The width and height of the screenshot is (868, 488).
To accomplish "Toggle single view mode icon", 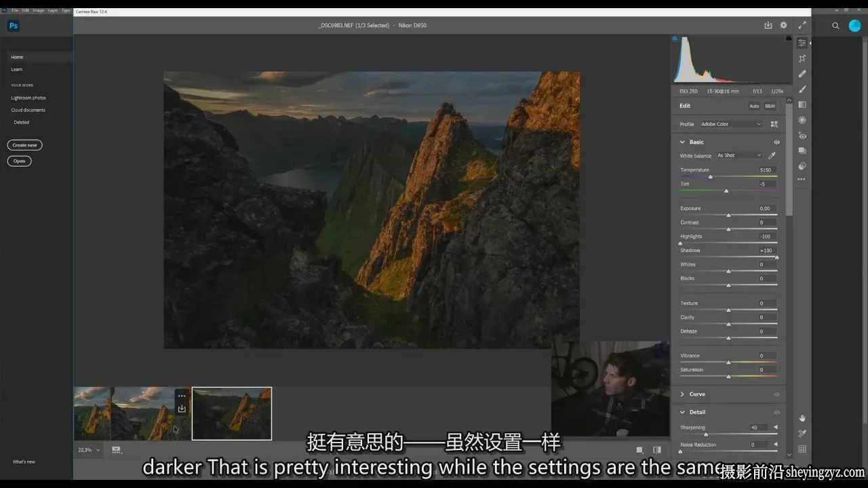I will pyautogui.click(x=639, y=449).
